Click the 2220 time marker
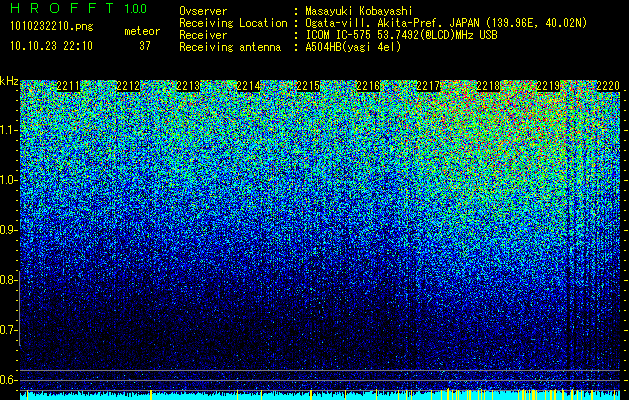This screenshot has width=629, height=400. pyautogui.click(x=608, y=86)
